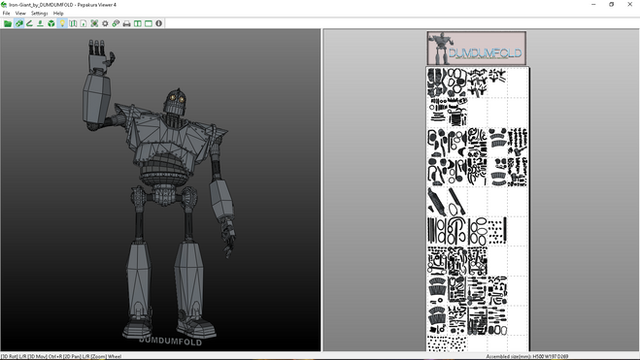The image size is (640, 360).
Task: Toggle the light bulb lighting icon
Action: click(x=62, y=24)
